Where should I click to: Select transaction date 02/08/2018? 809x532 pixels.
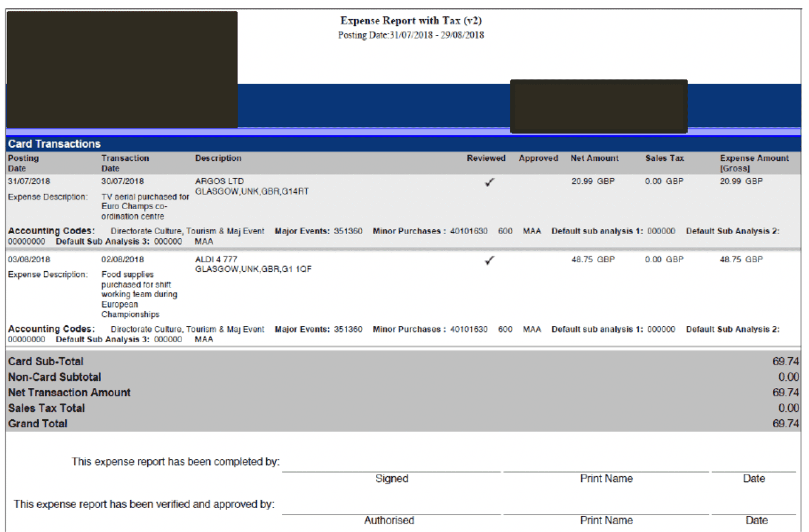[123, 260]
